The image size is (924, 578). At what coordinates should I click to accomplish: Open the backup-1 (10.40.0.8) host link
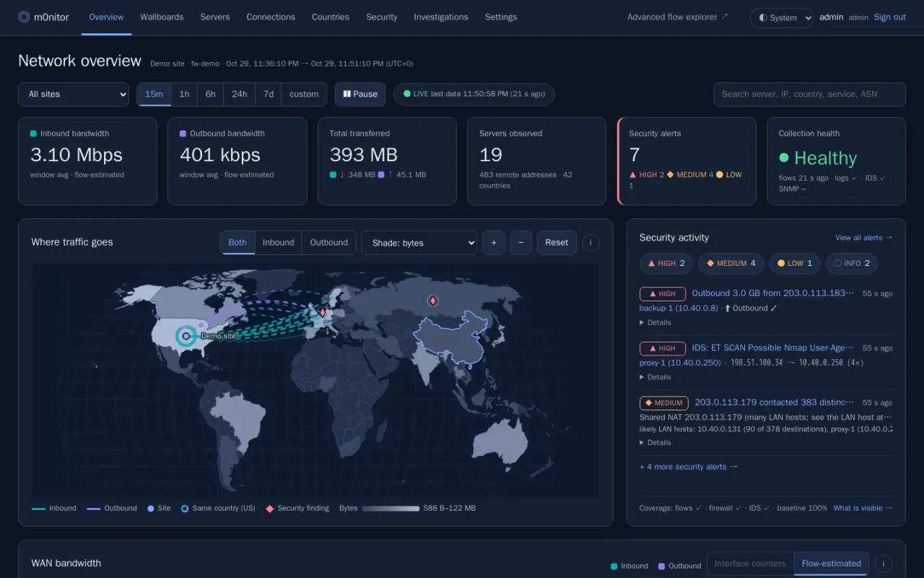pos(679,309)
